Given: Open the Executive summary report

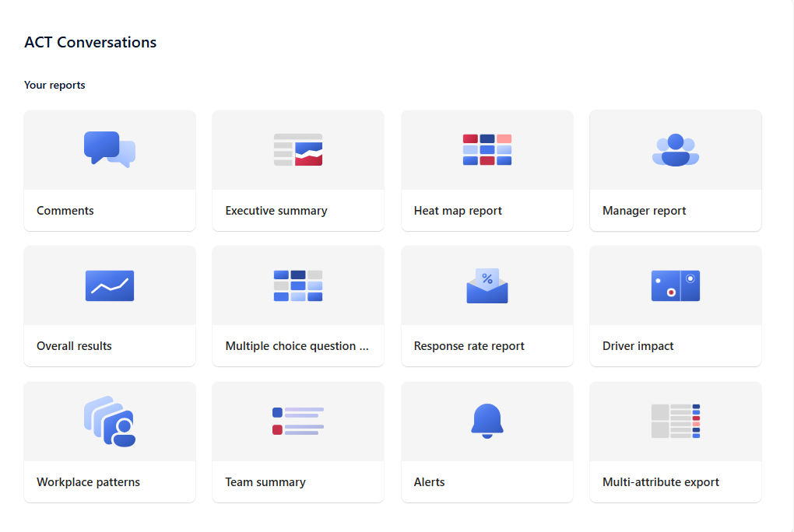Looking at the screenshot, I should click(x=297, y=171).
